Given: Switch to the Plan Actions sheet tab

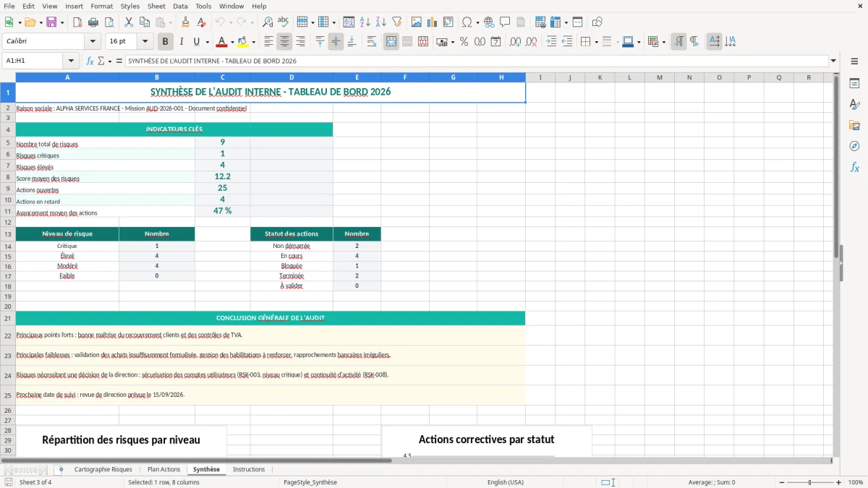Looking at the screenshot, I should tap(164, 469).
